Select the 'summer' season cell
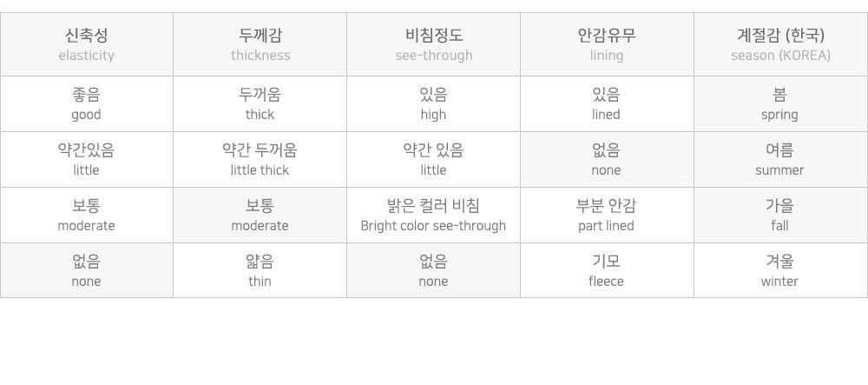The height and width of the screenshot is (385, 868). click(x=780, y=160)
